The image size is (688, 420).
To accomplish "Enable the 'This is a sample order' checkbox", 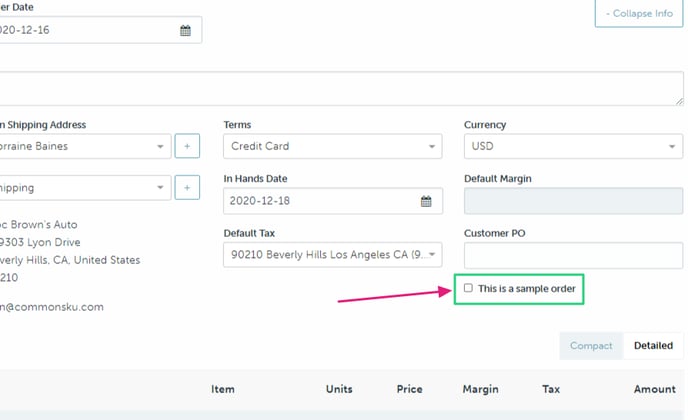I will pyautogui.click(x=468, y=289).
